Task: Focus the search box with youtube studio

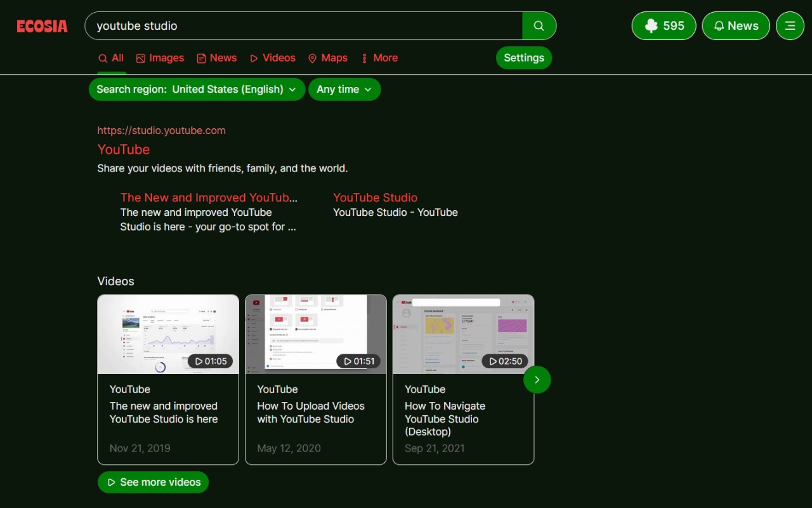Action: coord(304,26)
